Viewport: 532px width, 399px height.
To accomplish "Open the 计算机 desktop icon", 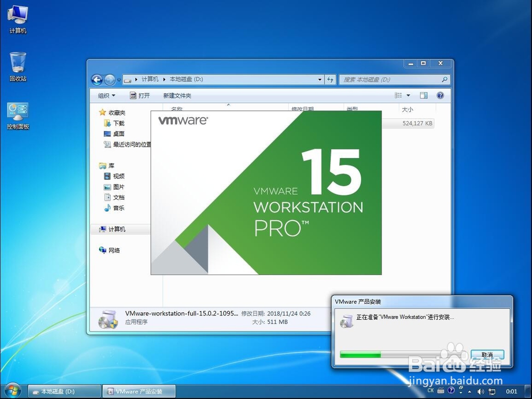I will tap(18, 19).
